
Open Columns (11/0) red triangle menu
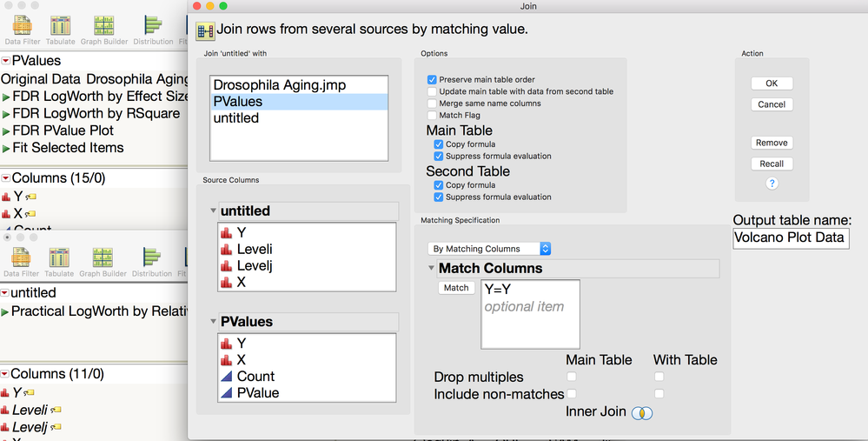point(4,375)
